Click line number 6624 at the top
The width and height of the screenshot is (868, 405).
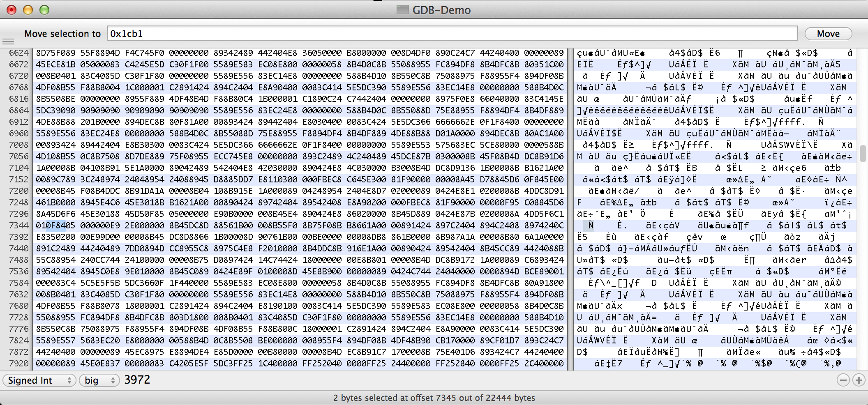19,53
